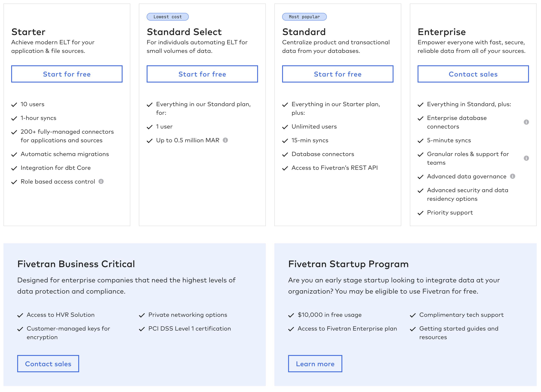Click Start for free under Standard plan
Image resolution: width=541 pixels, height=392 pixels.
[338, 74]
